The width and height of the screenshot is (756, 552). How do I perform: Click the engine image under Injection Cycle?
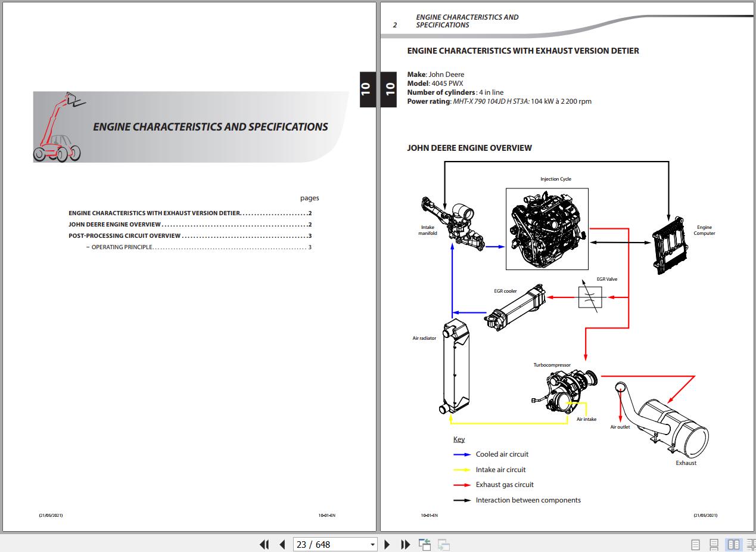click(x=547, y=230)
